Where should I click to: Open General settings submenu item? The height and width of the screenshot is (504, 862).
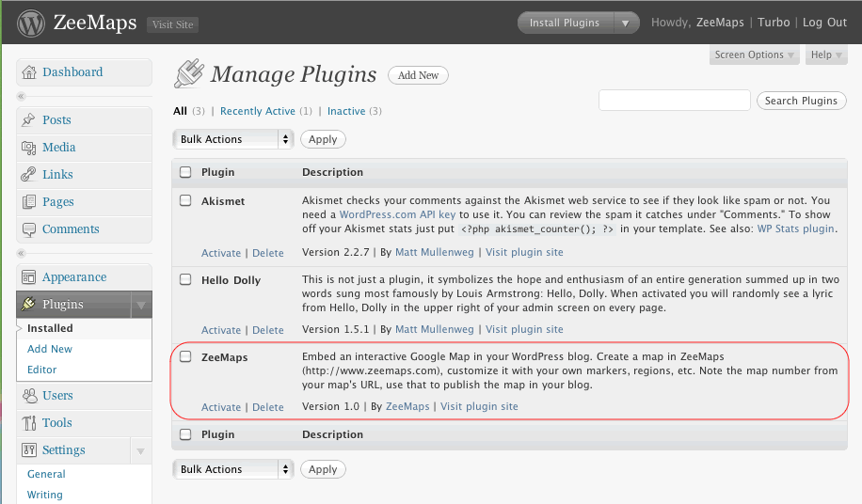(46, 474)
